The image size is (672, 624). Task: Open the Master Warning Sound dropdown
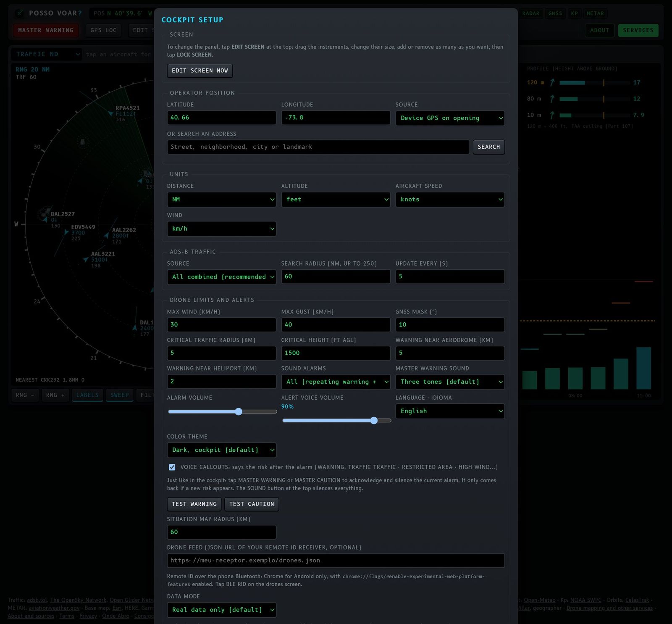click(x=450, y=382)
